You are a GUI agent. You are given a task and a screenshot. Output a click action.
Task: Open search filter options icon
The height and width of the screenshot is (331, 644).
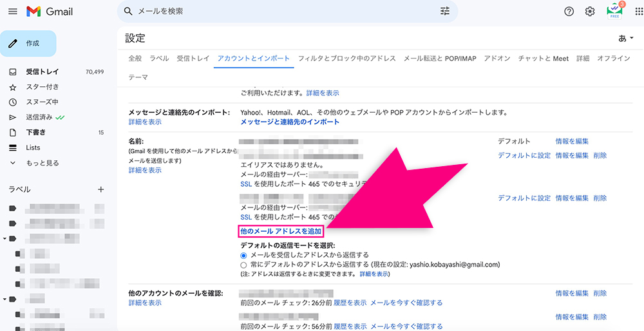(445, 12)
